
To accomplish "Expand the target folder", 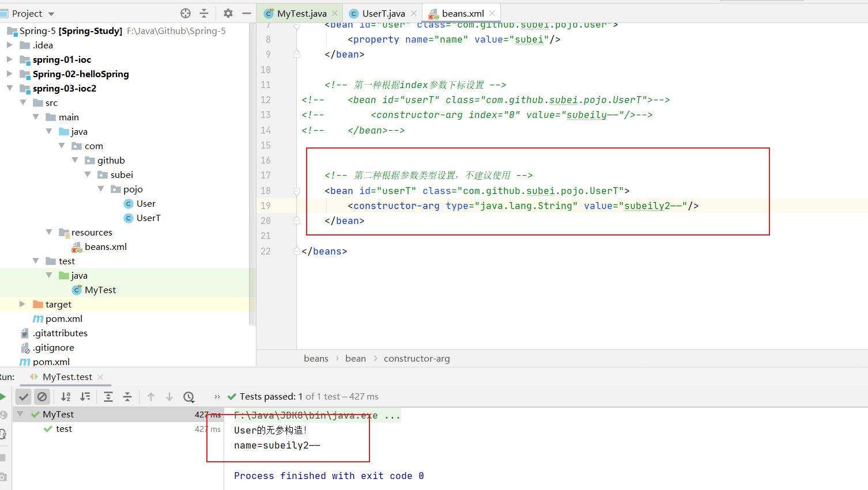I will click(x=22, y=304).
